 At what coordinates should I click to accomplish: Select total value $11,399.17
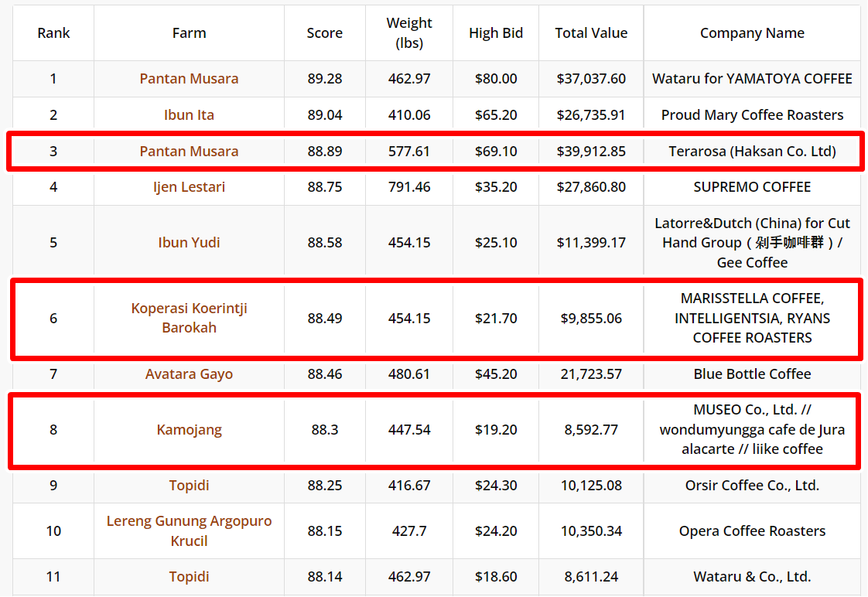coord(591,242)
